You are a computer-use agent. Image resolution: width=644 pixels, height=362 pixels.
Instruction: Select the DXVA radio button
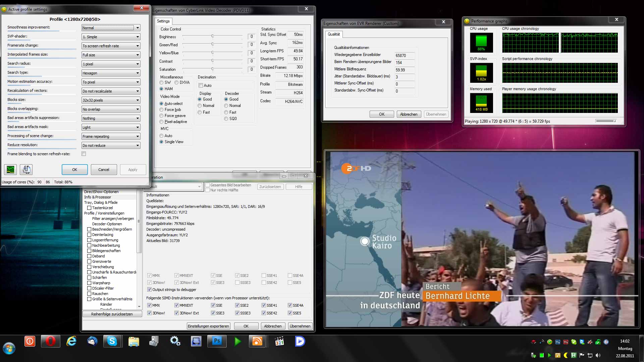point(176,82)
